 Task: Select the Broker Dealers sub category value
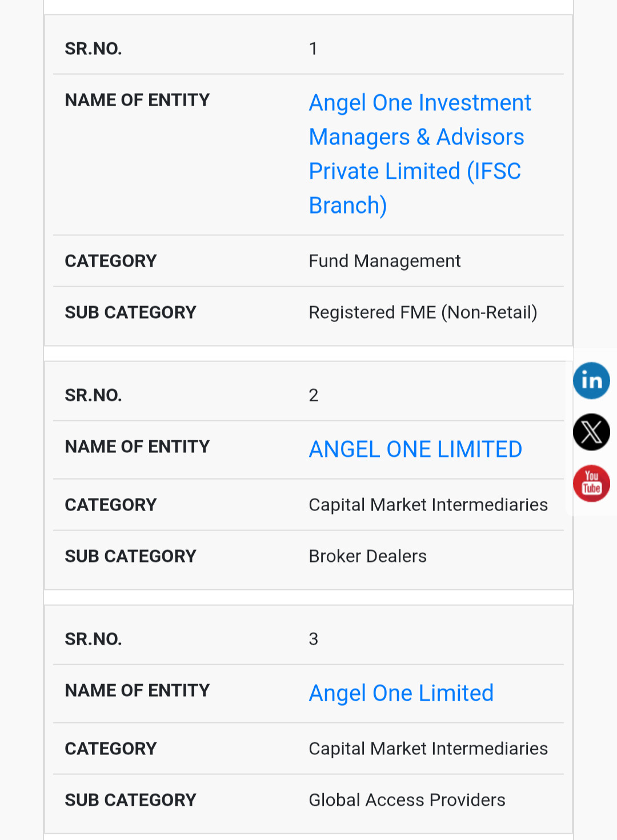[367, 556]
